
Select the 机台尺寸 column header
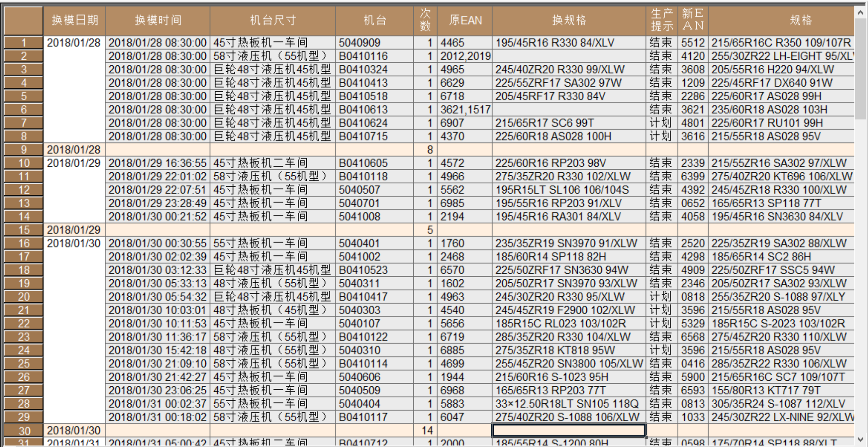(272, 20)
